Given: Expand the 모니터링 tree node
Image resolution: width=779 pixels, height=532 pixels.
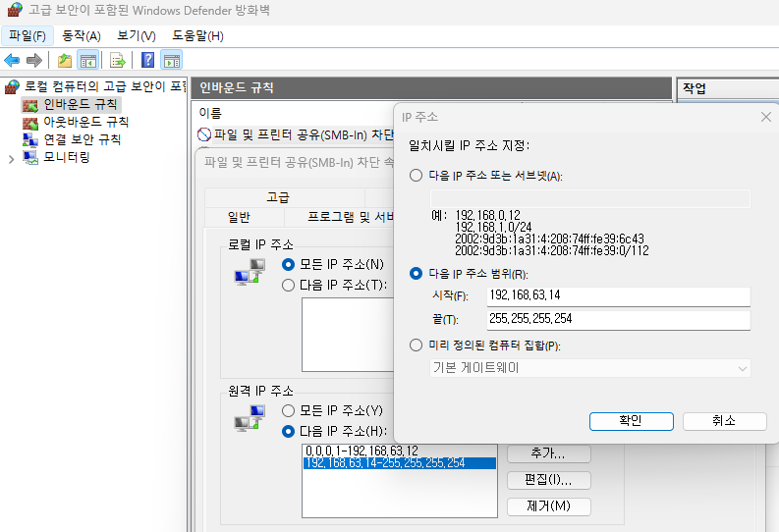Looking at the screenshot, I should pyautogui.click(x=11, y=159).
